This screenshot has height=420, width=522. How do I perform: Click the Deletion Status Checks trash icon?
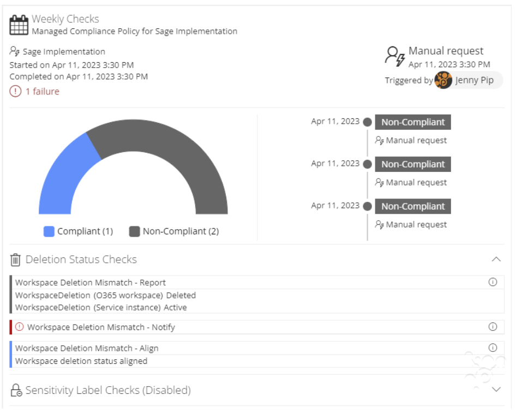tap(15, 260)
